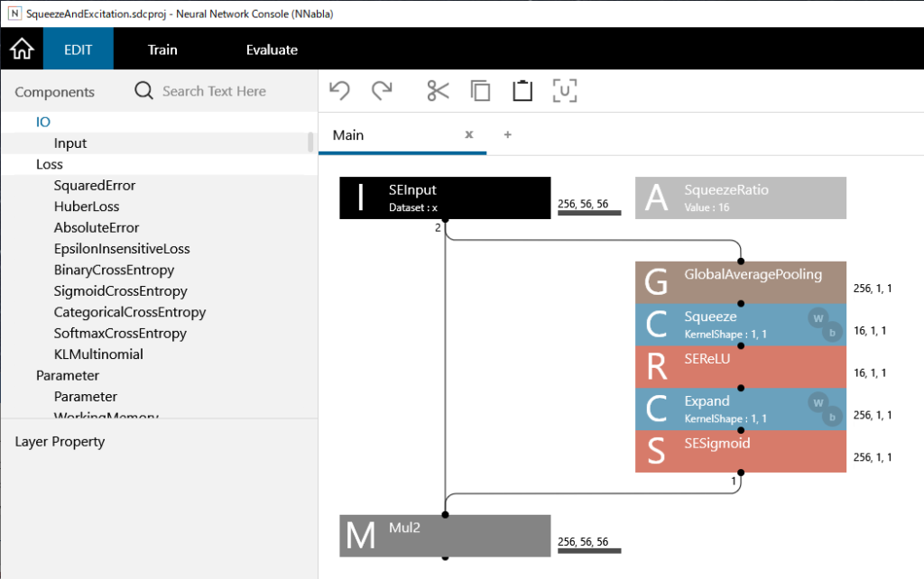
Task: Toggle the W weight badge on Squeeze layer
Action: pos(817,317)
